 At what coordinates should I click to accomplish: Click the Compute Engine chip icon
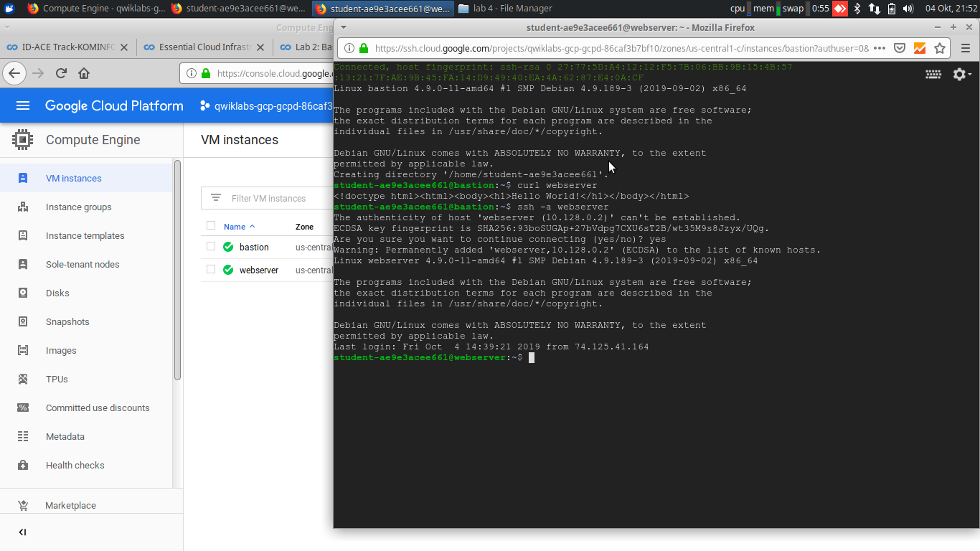click(x=22, y=139)
